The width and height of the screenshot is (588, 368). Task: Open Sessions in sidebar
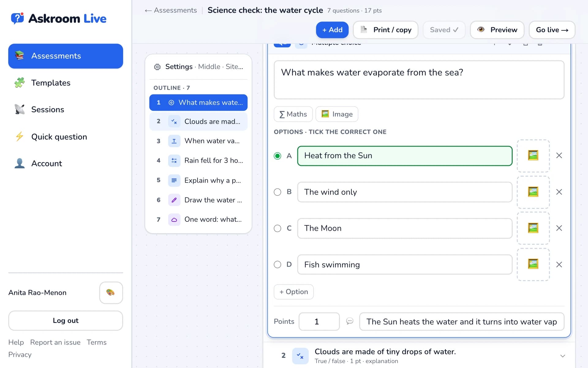66,109
